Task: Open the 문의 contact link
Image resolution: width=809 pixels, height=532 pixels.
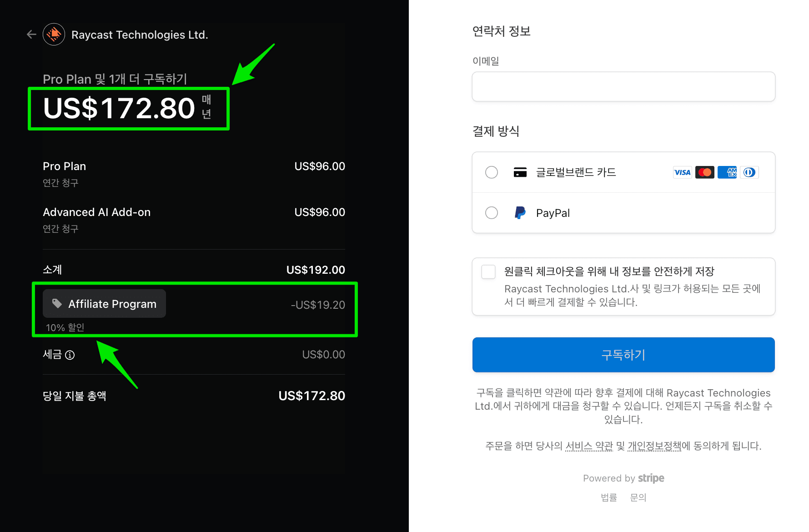Action: (x=638, y=497)
